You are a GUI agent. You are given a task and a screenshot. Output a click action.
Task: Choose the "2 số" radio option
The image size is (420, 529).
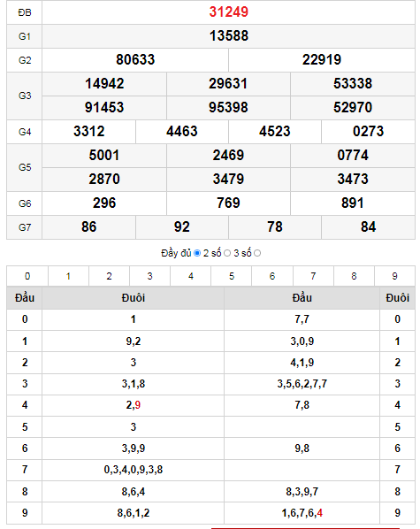tap(227, 253)
